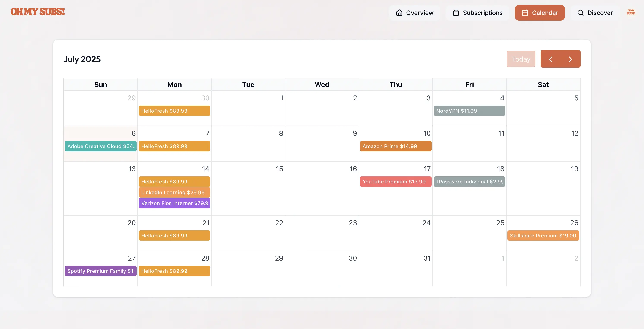This screenshot has width=644, height=329.
Task: Open 1Password Individual event
Action: pos(469,182)
